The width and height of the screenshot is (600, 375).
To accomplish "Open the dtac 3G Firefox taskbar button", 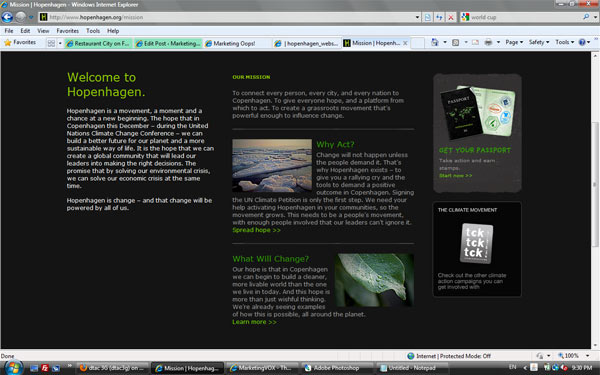I will (x=113, y=368).
